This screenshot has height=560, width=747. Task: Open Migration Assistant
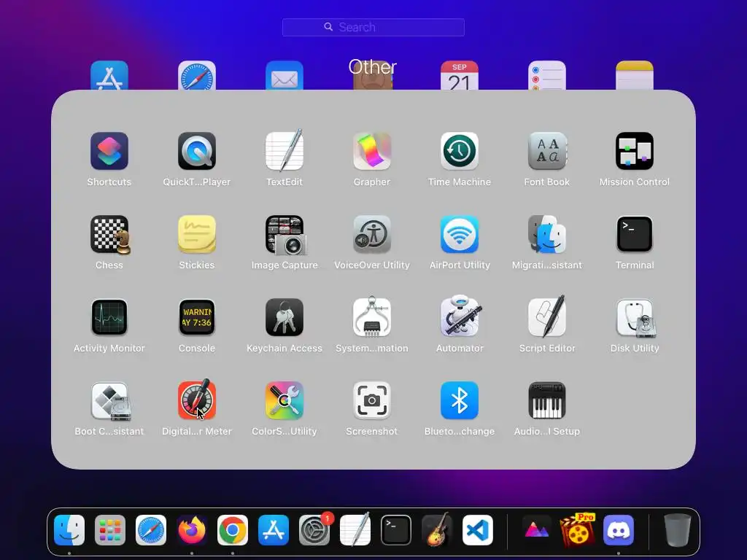(x=547, y=234)
